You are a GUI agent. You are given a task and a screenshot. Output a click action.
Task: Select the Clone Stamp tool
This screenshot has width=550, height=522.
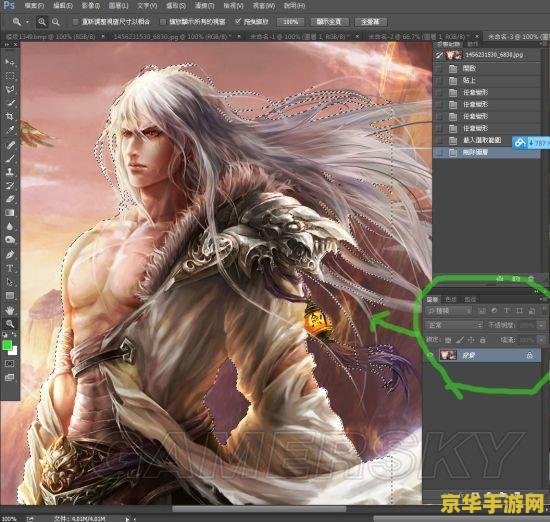(x=10, y=172)
